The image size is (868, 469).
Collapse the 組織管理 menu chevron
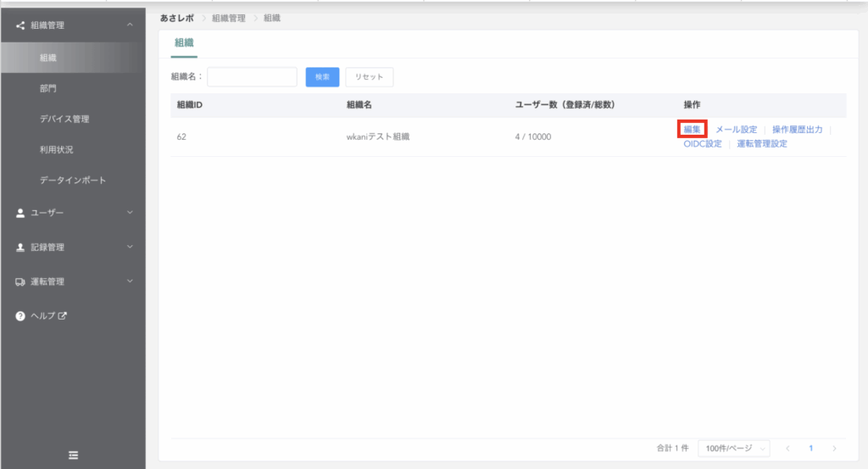coord(130,25)
